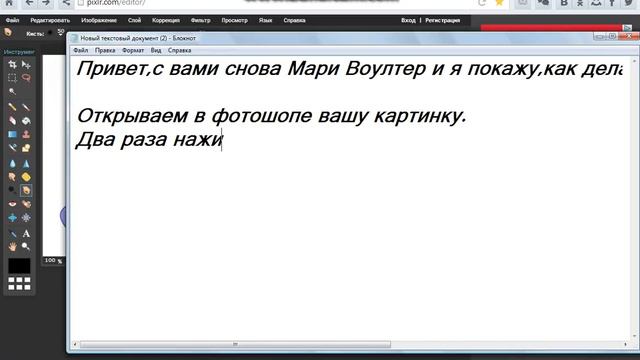The width and height of the screenshot is (640, 360).
Task: Click Notepad horizontal scrollbar left arrow
Action: coord(75,344)
